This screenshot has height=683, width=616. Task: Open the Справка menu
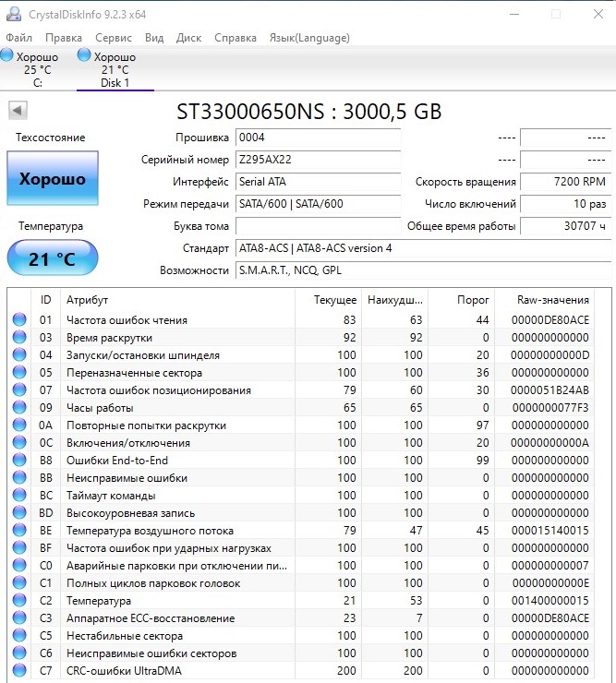tap(236, 38)
